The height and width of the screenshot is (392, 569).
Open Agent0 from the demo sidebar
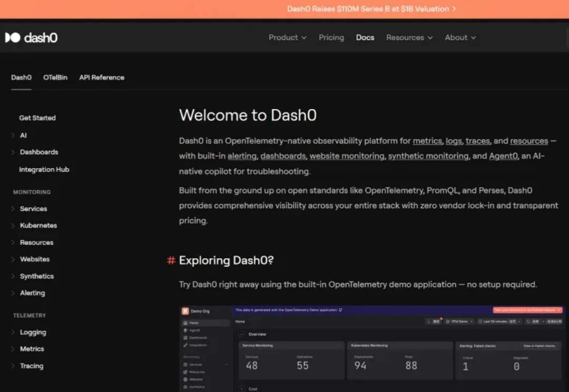point(184,330)
